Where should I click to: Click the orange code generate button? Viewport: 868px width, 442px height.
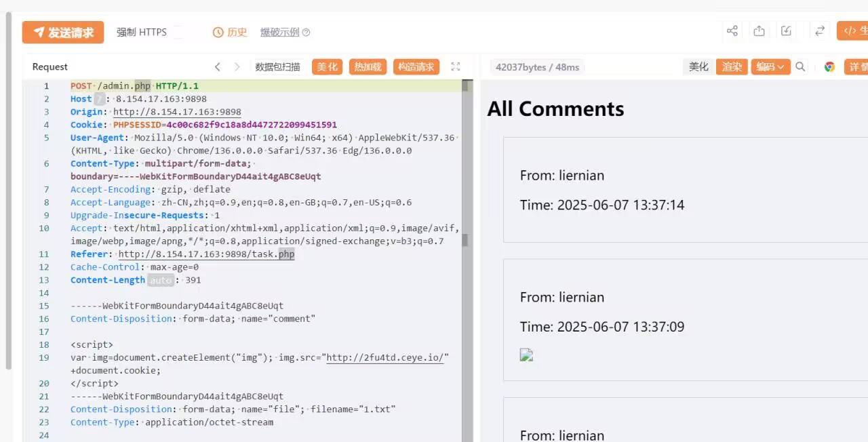tap(853, 31)
